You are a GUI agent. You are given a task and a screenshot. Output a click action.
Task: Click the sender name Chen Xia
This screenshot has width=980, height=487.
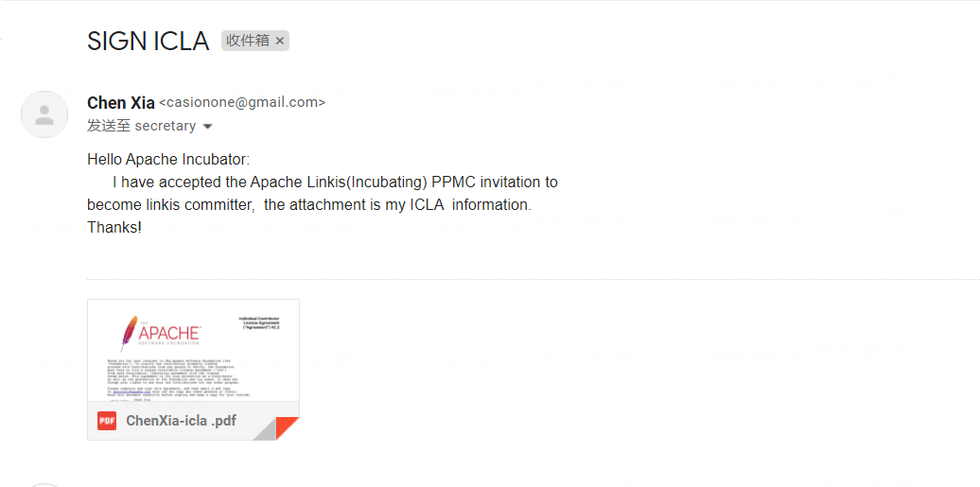coord(120,103)
